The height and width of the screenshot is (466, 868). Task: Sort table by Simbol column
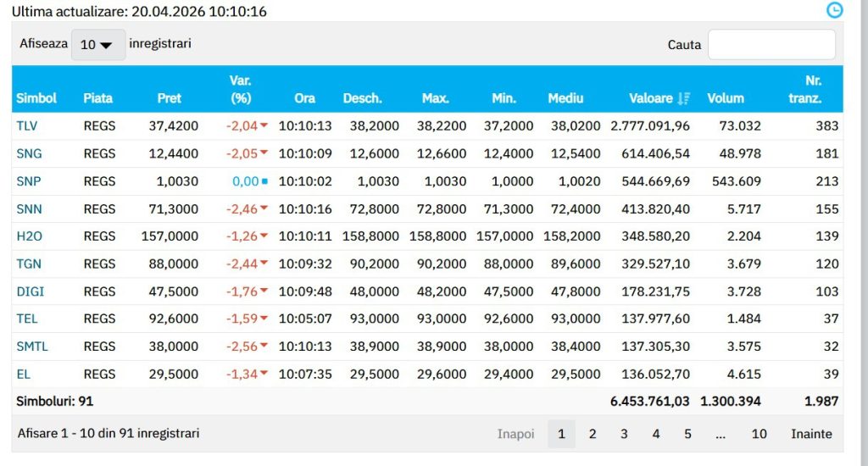coord(36,98)
